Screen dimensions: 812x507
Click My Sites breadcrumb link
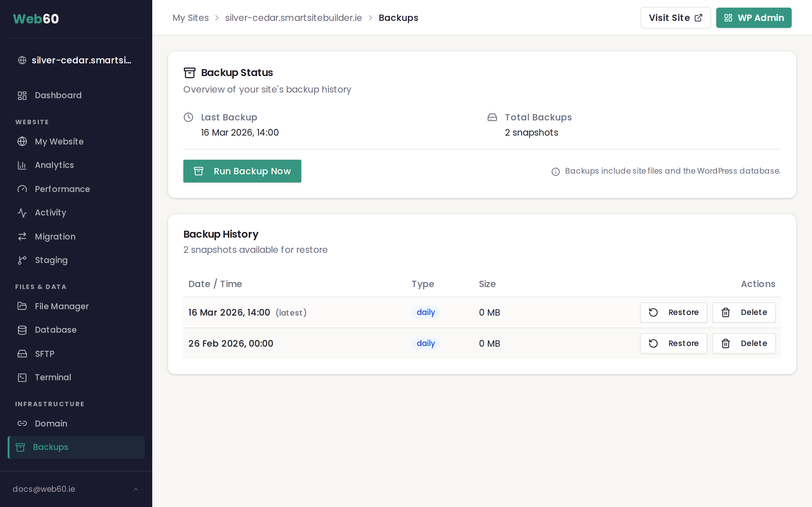tap(190, 18)
